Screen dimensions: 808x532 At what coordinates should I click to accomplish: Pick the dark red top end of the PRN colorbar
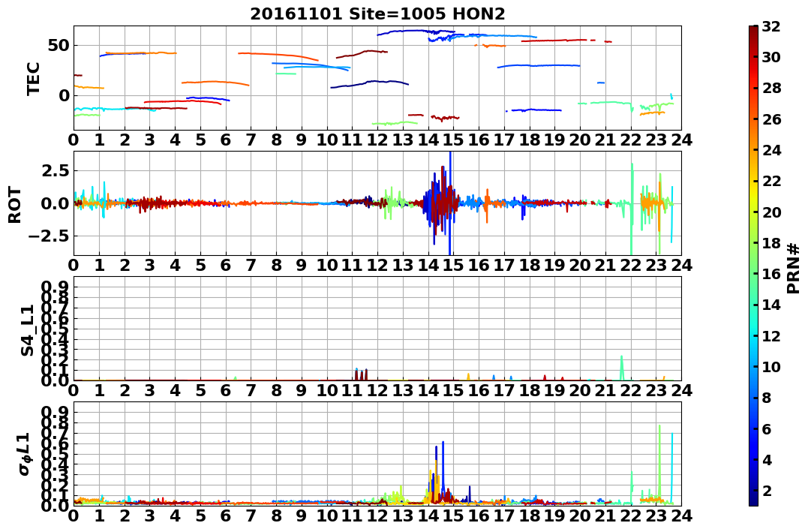coord(753,29)
